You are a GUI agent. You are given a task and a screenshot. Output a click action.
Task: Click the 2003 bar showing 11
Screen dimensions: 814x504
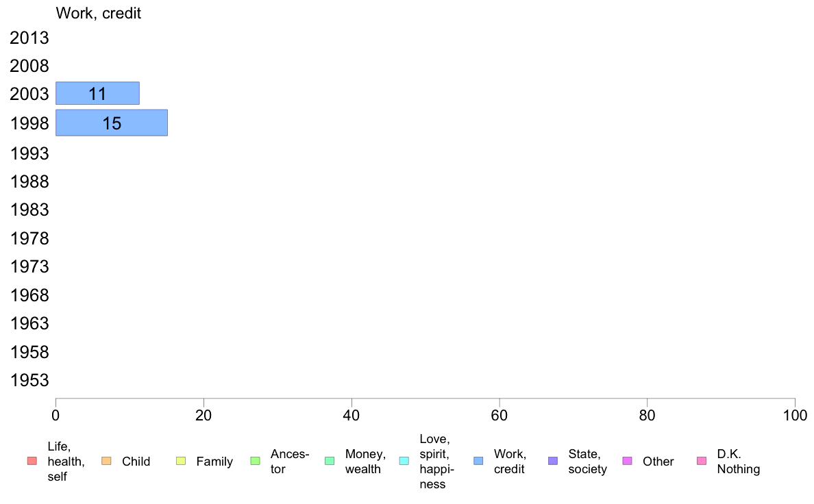click(97, 93)
